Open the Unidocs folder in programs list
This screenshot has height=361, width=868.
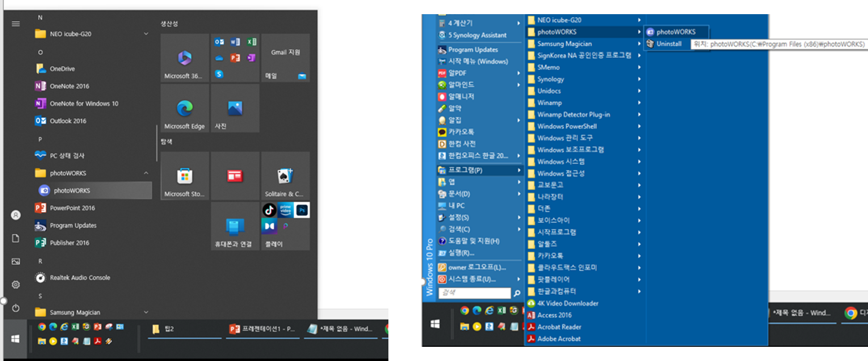(584, 91)
